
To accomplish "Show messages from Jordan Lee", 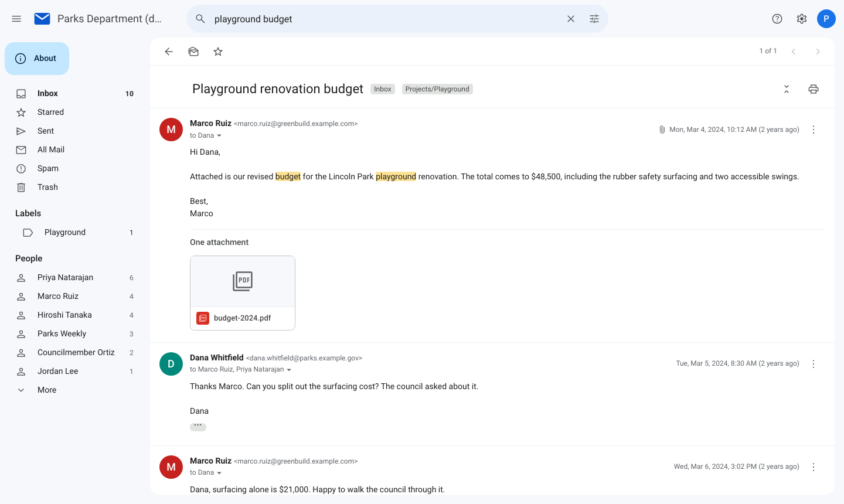I will (x=75, y=371).
